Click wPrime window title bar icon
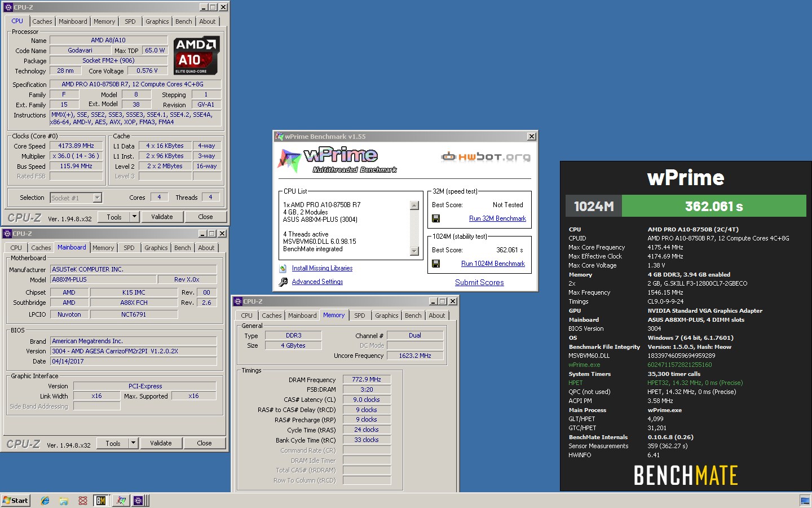This screenshot has height=508, width=812. tap(279, 137)
